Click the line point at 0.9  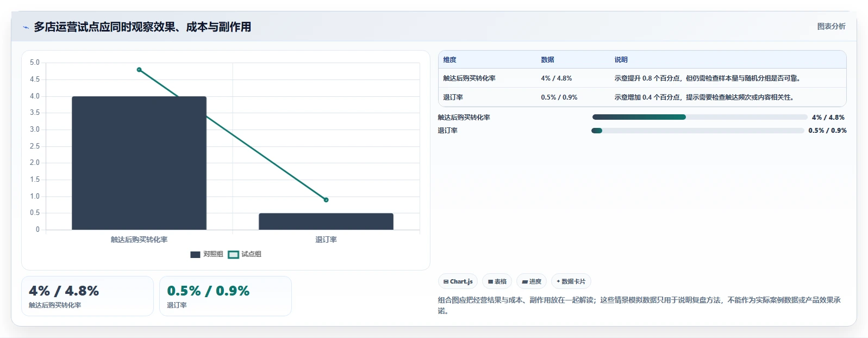[326, 200]
